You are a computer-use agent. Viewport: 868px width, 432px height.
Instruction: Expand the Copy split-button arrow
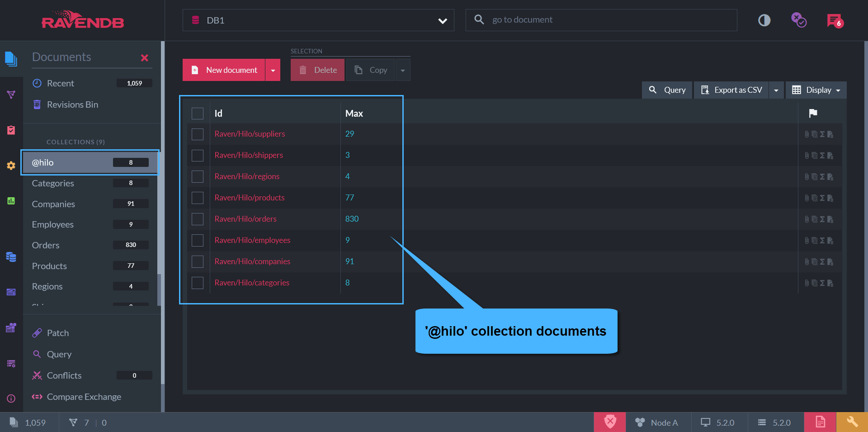point(403,70)
